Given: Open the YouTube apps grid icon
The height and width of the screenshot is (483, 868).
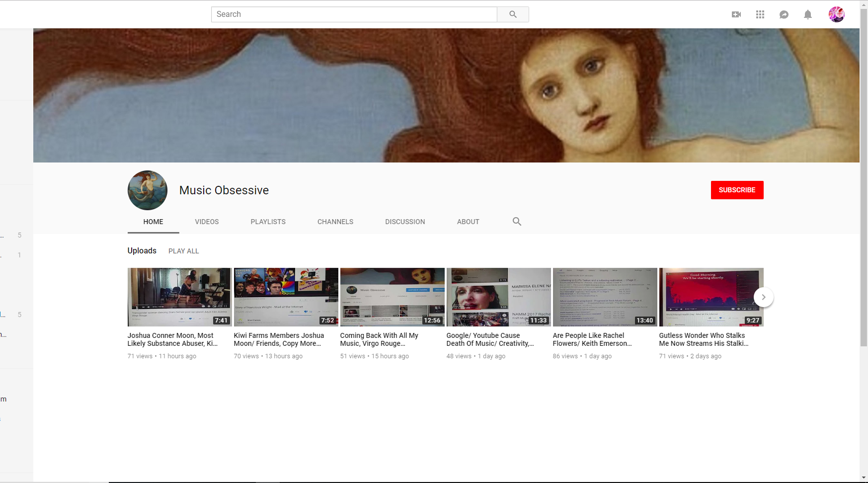Looking at the screenshot, I should [760, 14].
